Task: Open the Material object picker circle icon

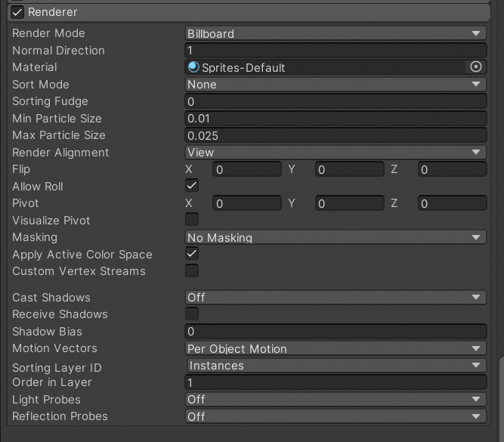Action: [x=476, y=66]
